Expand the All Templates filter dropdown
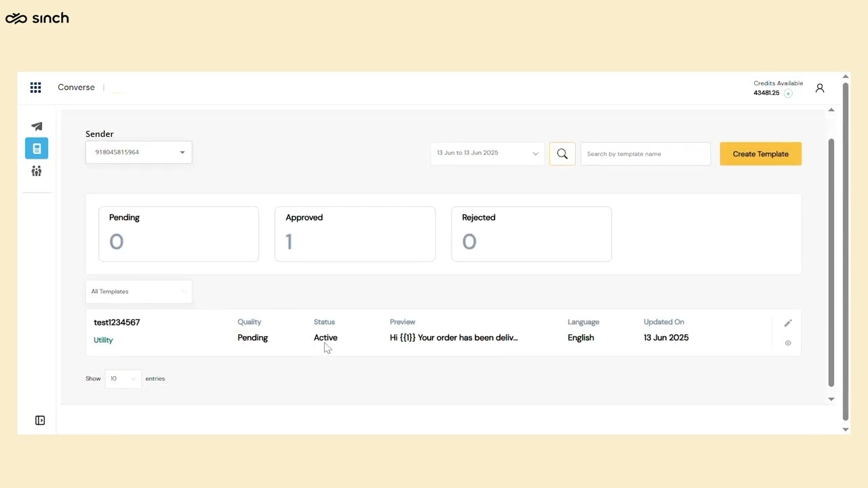Viewport: 868px width, 488px height. tap(139, 291)
